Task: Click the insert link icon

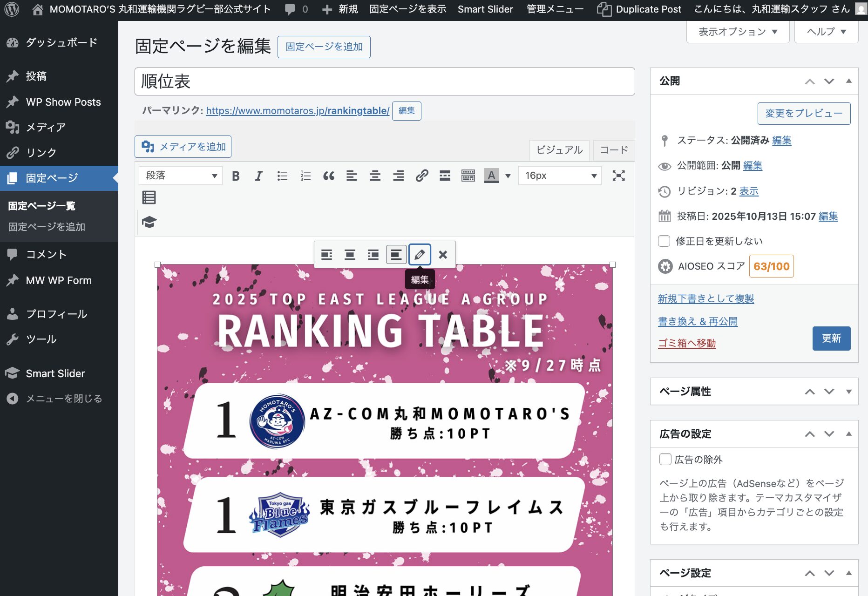Action: click(x=421, y=176)
